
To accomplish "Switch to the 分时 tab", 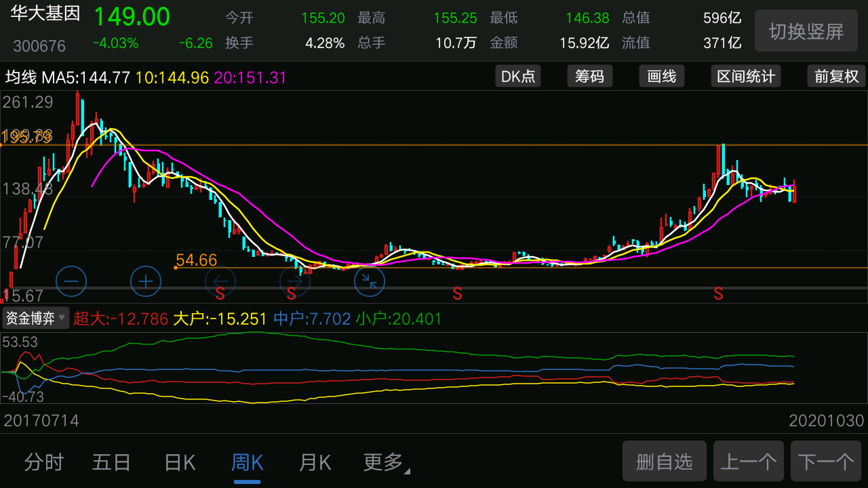I will click(x=44, y=463).
